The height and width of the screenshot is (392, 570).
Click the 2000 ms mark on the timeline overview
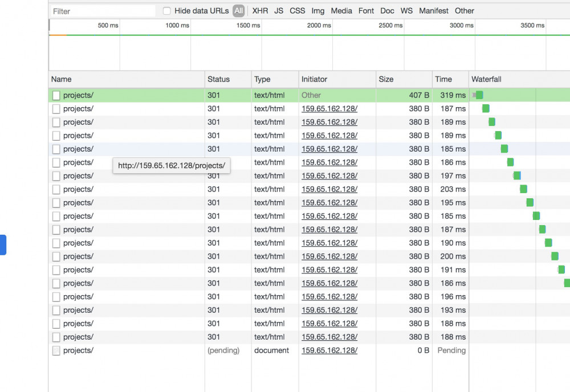[319, 26]
